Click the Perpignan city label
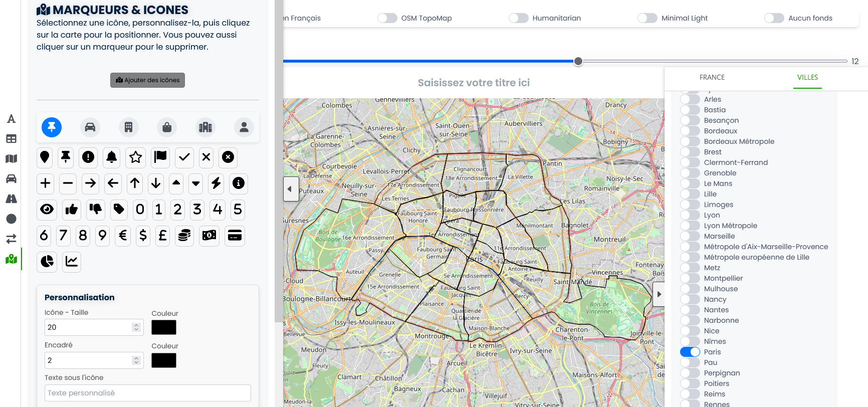Image resolution: width=868 pixels, height=407 pixels. click(x=722, y=373)
